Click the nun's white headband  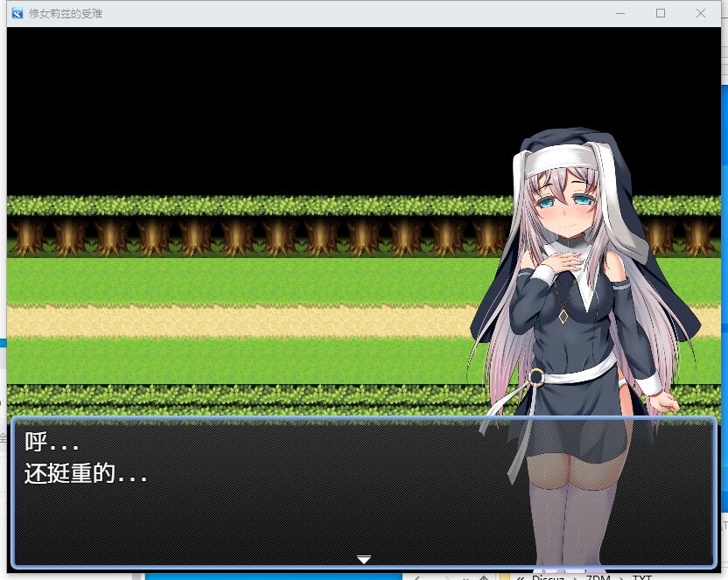click(x=561, y=157)
